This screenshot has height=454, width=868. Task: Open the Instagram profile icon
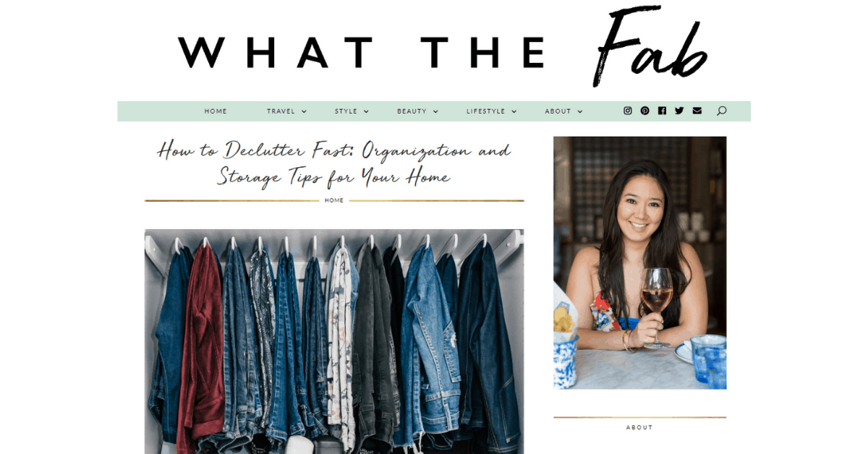click(628, 111)
